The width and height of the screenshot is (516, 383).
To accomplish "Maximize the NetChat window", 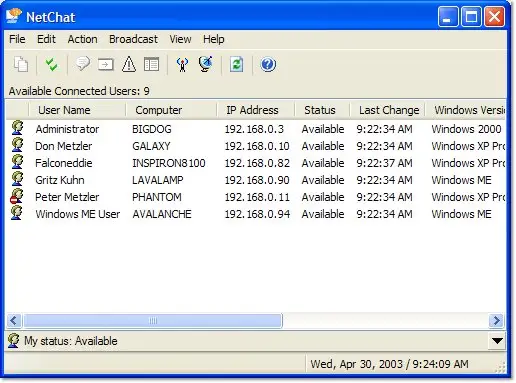I will (471, 16).
